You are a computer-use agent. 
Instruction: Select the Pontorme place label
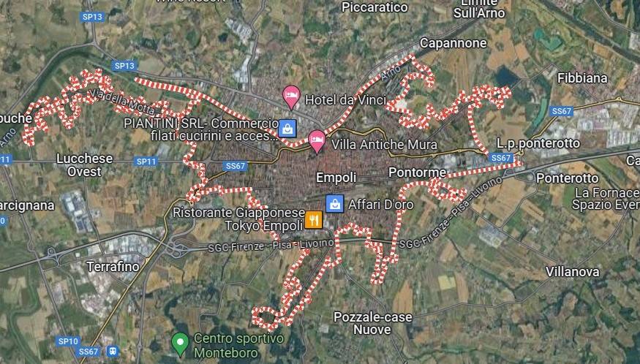point(417,172)
